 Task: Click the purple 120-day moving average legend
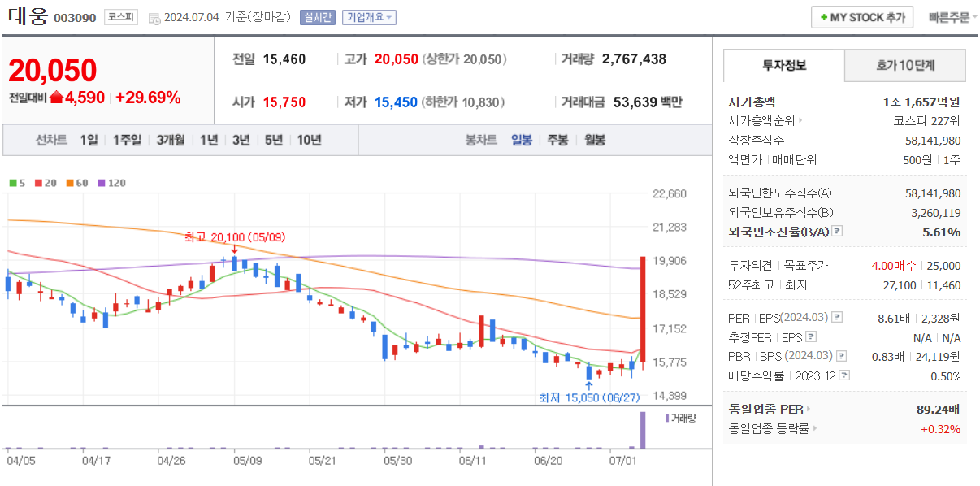112,183
